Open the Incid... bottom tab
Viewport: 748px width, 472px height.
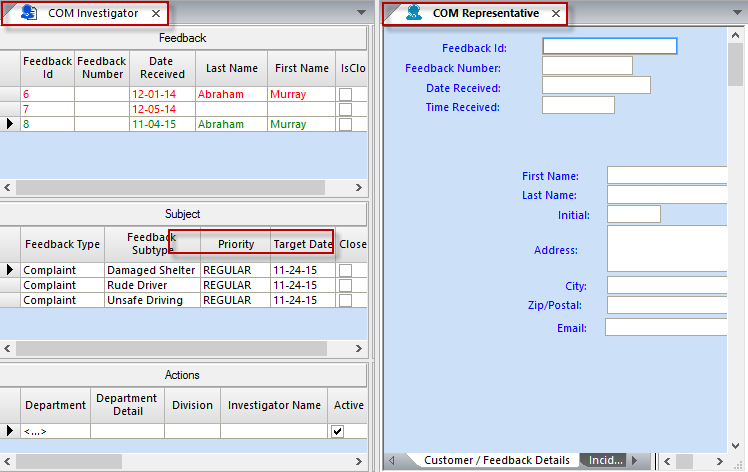[606, 460]
